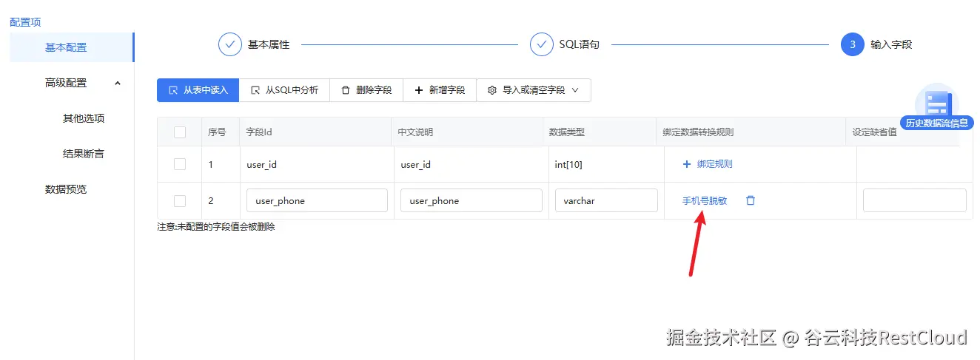The height and width of the screenshot is (360, 980).
Task: Open 数据预览 in the sidebar
Action: [66, 189]
